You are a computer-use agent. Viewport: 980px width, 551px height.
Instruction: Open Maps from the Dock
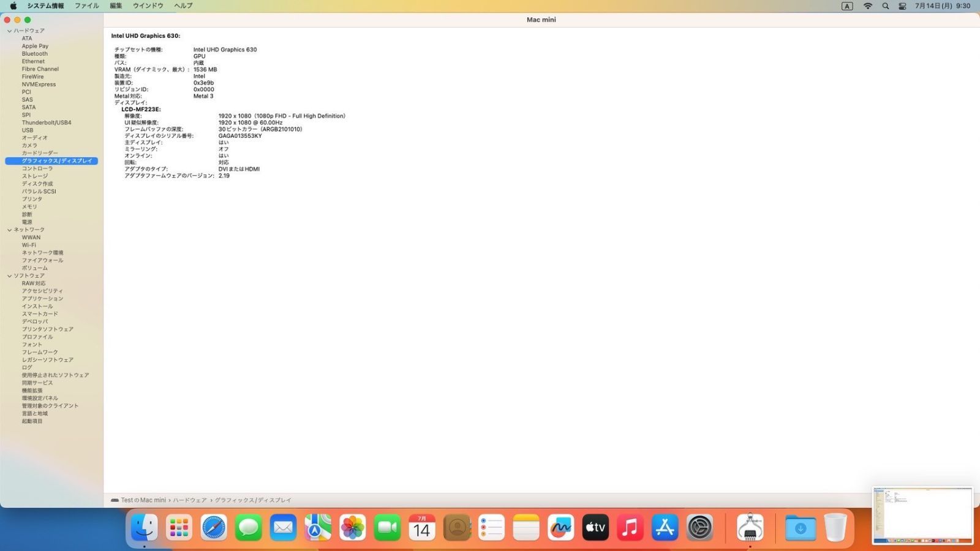pyautogui.click(x=318, y=527)
